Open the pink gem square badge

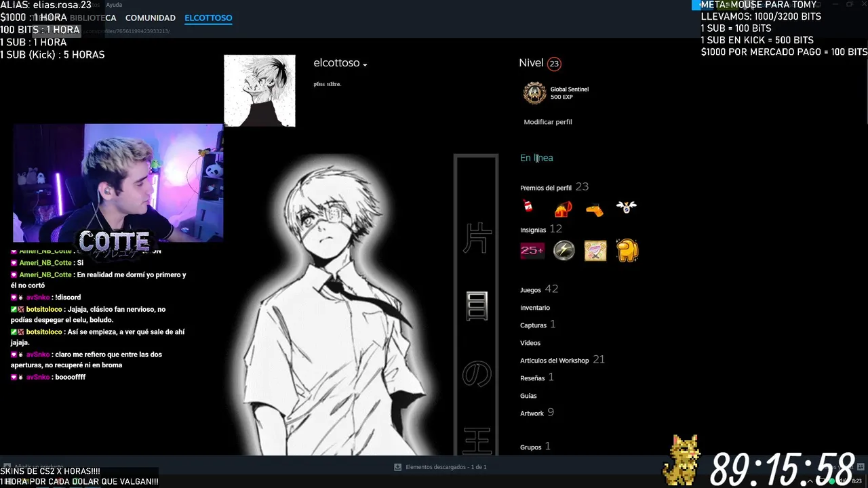[x=595, y=251]
